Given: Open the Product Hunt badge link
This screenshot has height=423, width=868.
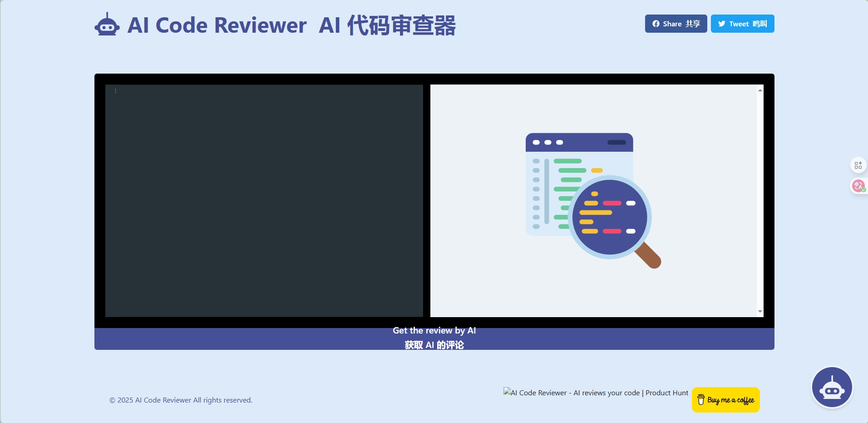Looking at the screenshot, I should (596, 393).
